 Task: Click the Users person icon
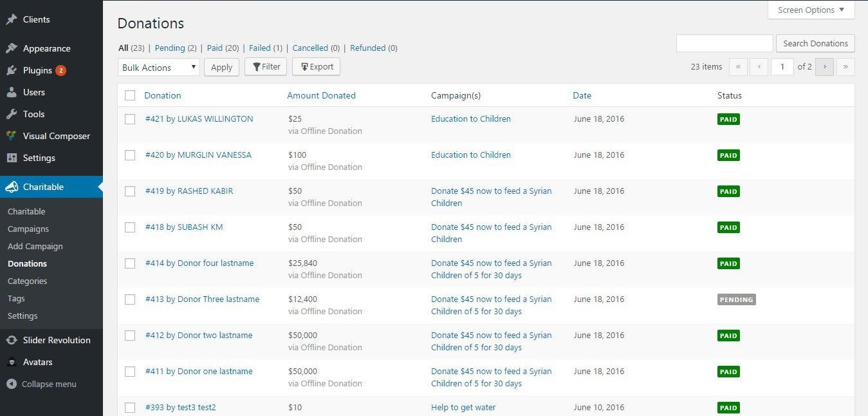click(12, 92)
